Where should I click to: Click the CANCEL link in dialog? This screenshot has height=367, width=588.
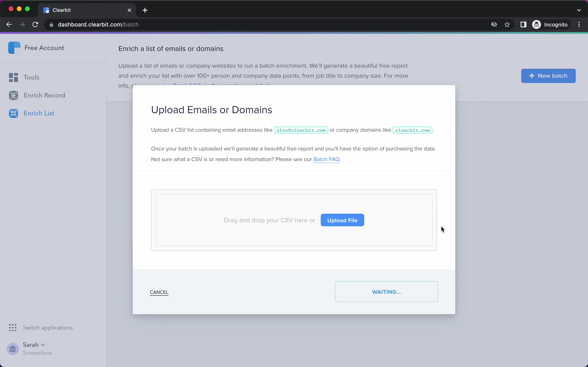pyautogui.click(x=159, y=292)
